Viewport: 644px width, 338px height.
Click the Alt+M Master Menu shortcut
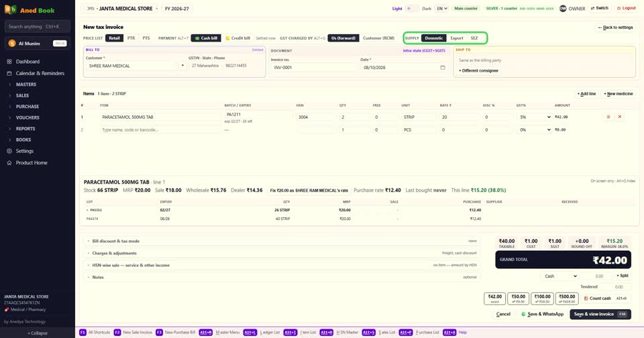click(x=219, y=332)
